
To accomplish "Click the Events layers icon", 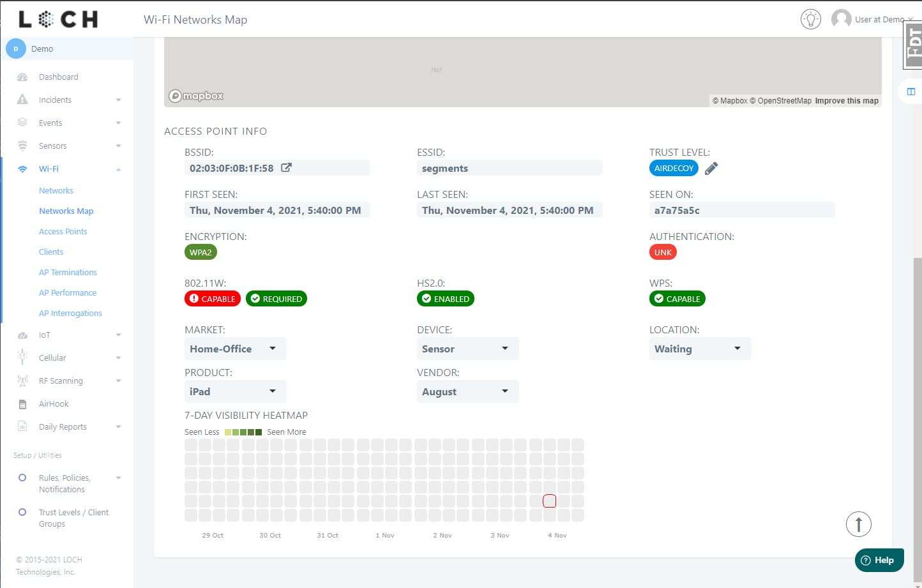I will (22, 123).
